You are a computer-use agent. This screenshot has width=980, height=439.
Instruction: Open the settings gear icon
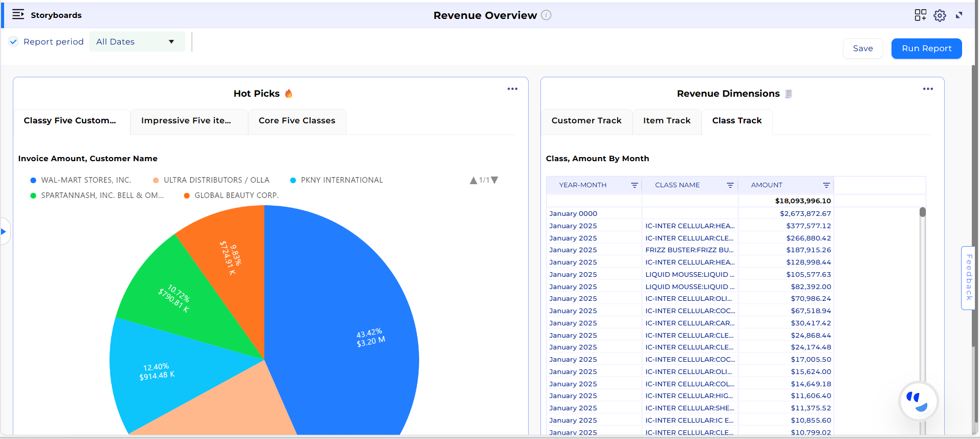point(940,15)
